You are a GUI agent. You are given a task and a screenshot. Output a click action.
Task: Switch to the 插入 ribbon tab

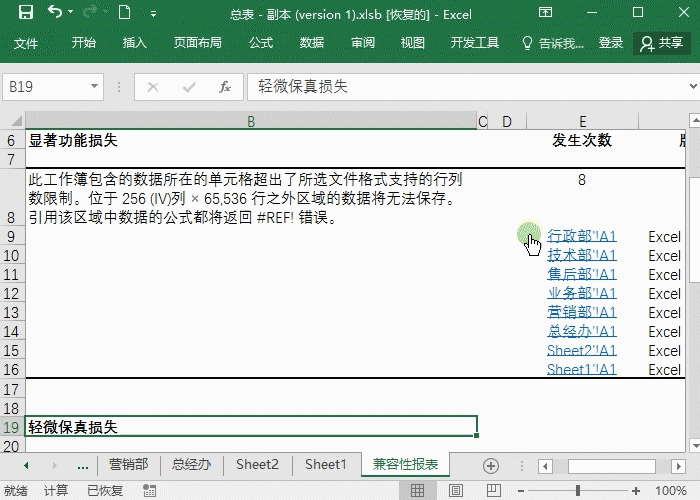point(134,43)
